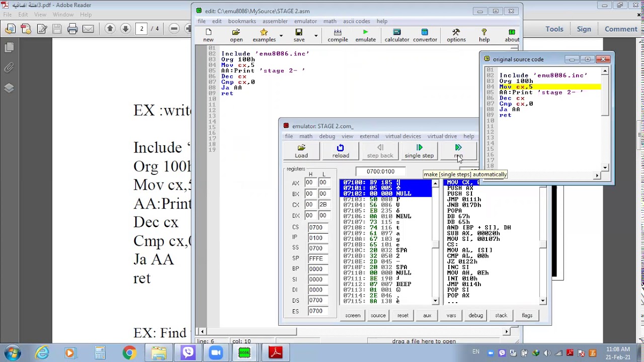
Task: Open the ascii codes menu
Action: click(x=356, y=21)
